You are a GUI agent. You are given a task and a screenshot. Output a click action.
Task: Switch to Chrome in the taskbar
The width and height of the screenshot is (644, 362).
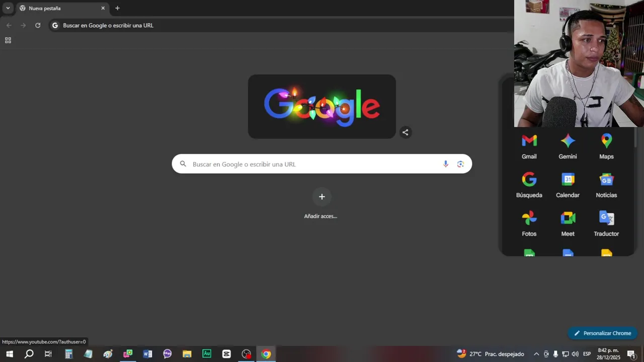(x=266, y=354)
